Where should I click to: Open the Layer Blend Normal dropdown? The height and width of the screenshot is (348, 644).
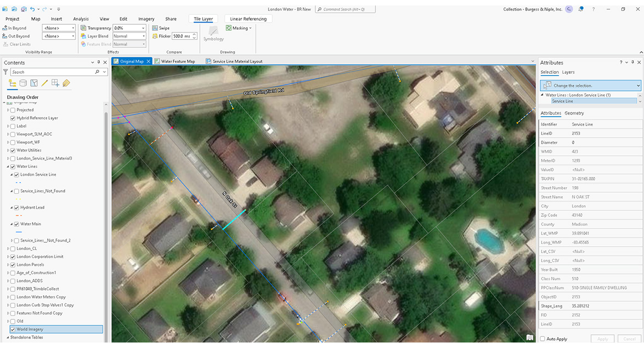coord(143,36)
